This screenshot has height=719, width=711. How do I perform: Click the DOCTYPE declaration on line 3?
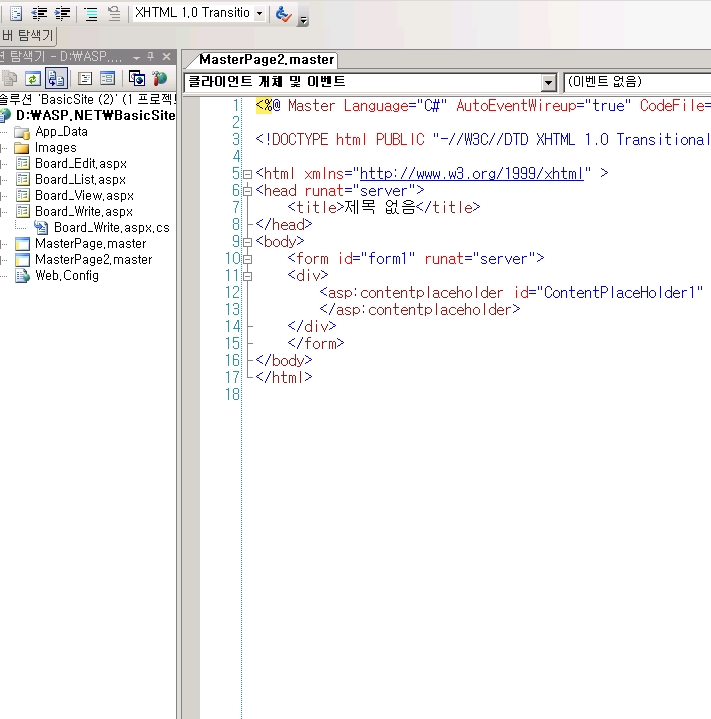(483, 139)
